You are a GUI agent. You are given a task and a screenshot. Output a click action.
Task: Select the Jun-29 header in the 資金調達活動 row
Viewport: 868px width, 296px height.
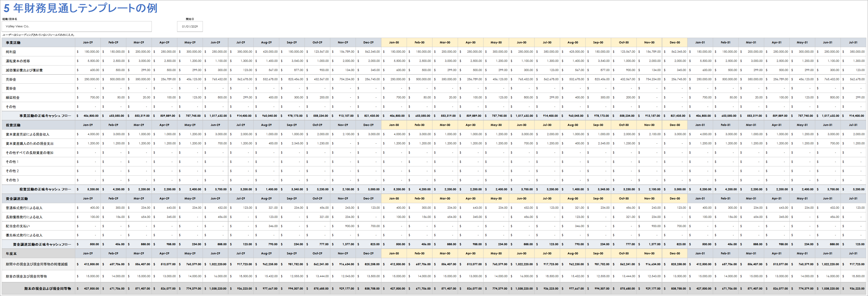[215, 199]
